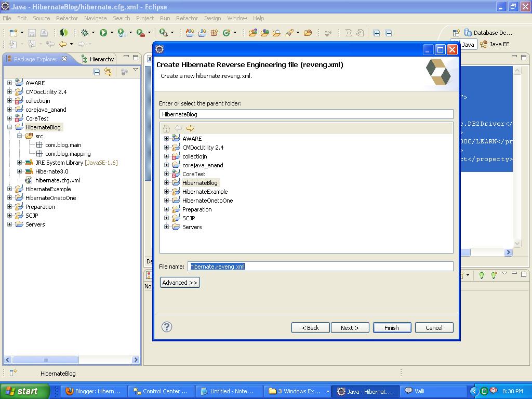
Task: Click the Expand All plus toolbar icon
Action: pyautogui.click(x=376, y=33)
